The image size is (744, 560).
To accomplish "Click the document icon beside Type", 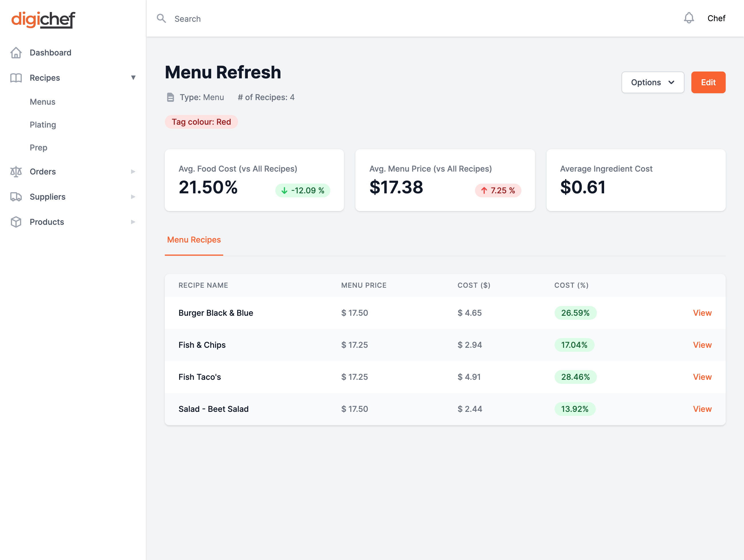I will coord(171,98).
